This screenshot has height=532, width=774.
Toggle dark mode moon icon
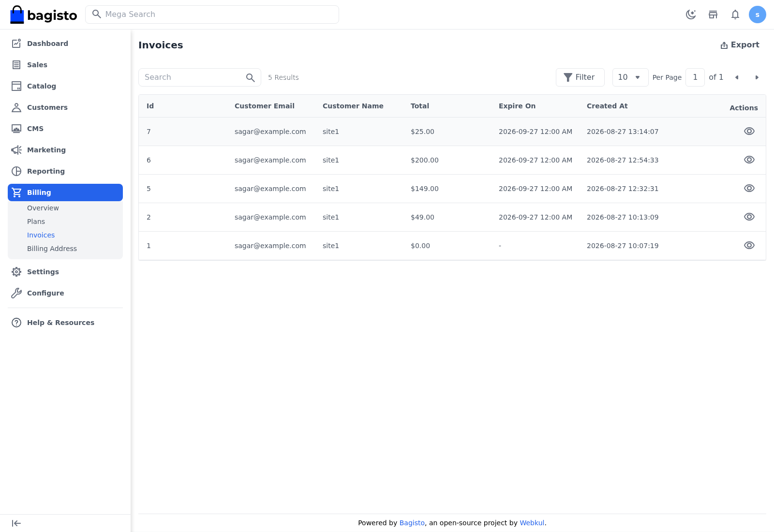[691, 15]
